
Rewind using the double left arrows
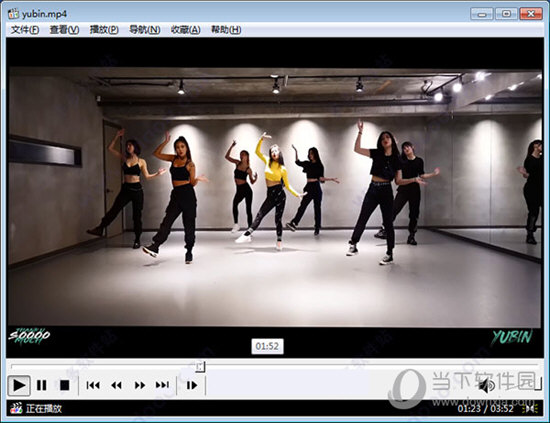click(x=116, y=385)
